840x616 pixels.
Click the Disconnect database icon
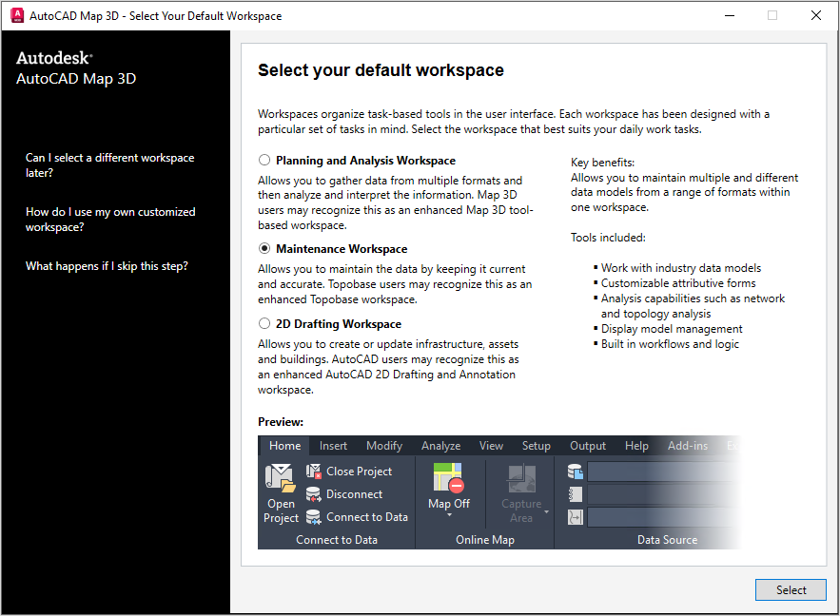313,494
